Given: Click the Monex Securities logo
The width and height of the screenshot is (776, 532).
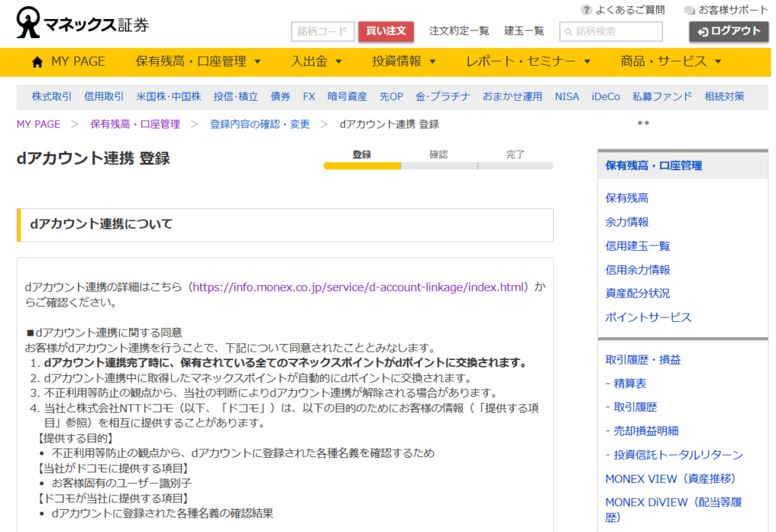Looking at the screenshot, I should [83, 23].
